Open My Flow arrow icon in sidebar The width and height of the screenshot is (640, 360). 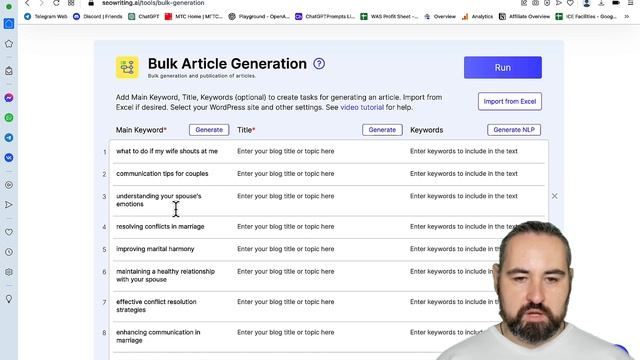(x=9, y=204)
